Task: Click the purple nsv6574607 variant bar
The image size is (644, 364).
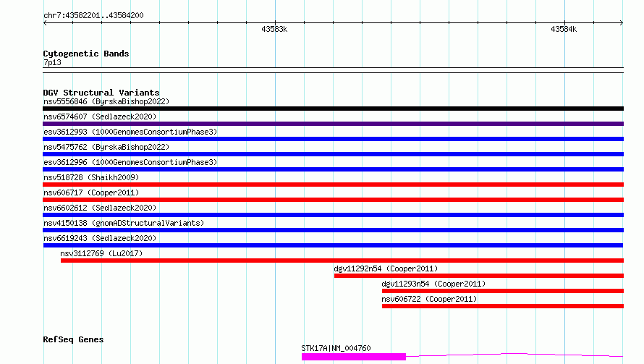Action: click(333, 124)
